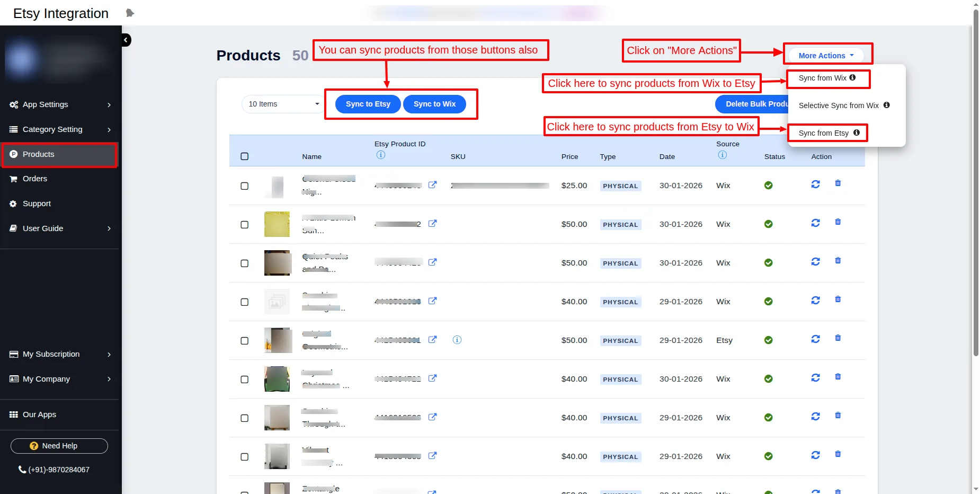Click the yellow product thumbnail image

[x=277, y=224]
